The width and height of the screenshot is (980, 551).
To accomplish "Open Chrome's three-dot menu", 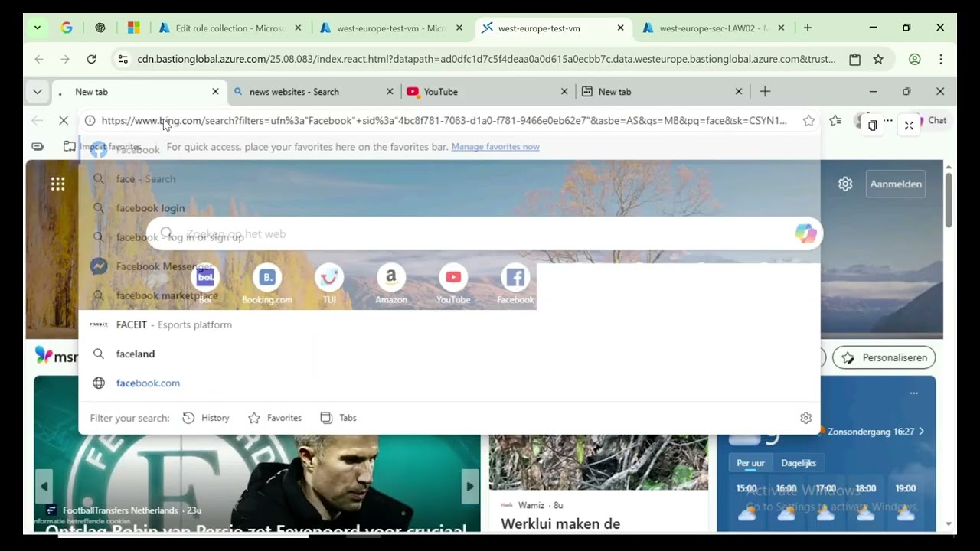I will click(941, 59).
